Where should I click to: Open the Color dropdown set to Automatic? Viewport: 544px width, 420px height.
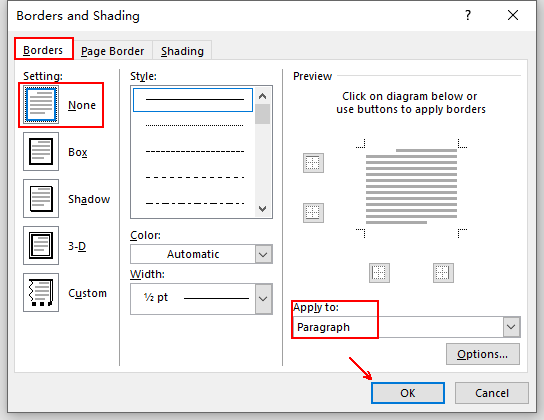coord(201,254)
